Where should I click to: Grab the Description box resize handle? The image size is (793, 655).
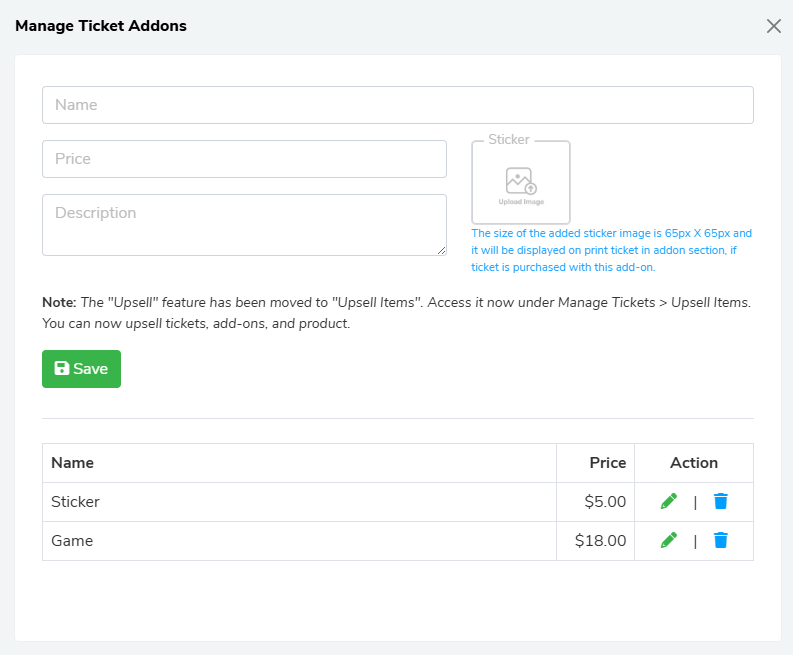point(441,250)
